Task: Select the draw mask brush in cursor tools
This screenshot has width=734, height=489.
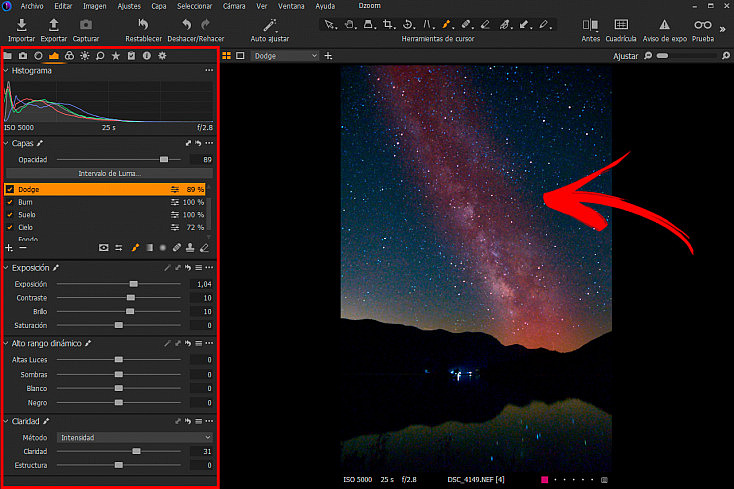Action: click(447, 24)
